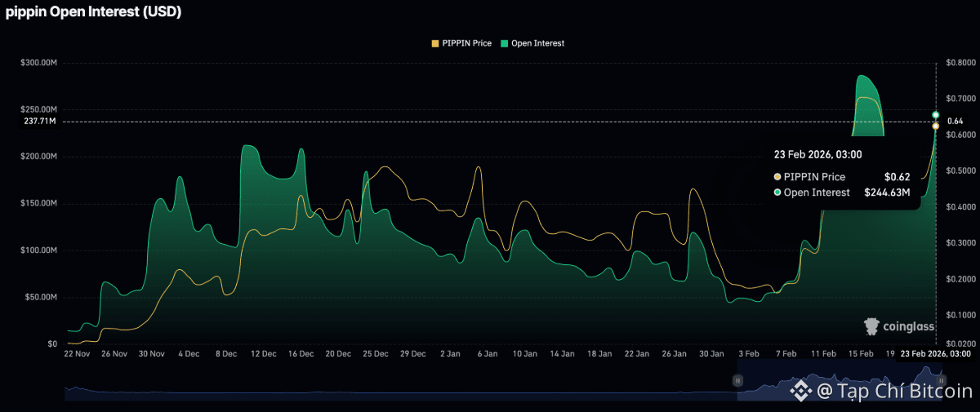Click the yellow PIPPIN Price tooltip dot

pyautogui.click(x=777, y=177)
